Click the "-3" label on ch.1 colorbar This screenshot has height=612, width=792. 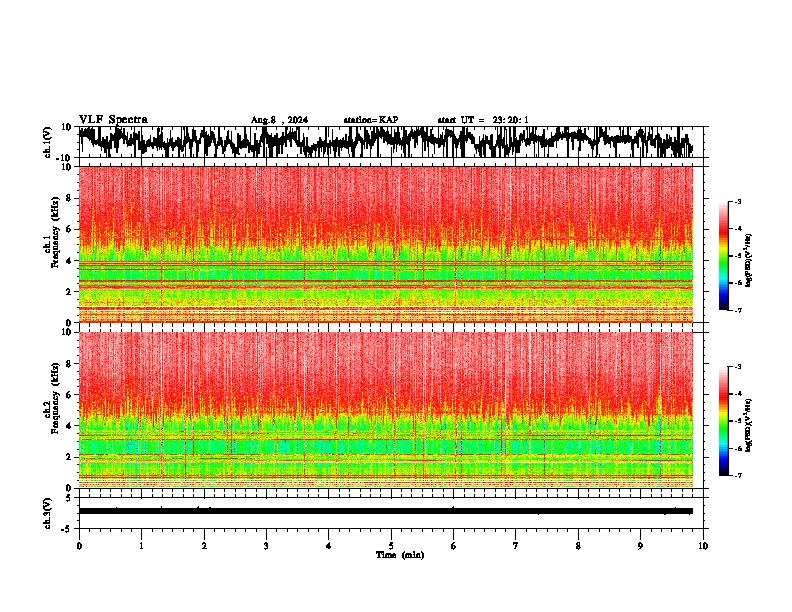[738, 202]
